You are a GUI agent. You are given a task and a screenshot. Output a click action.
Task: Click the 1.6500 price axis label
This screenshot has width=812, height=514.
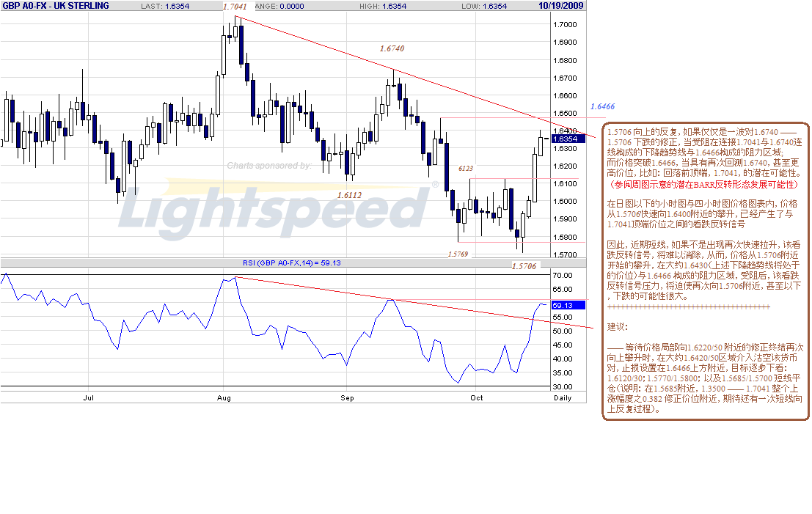click(x=565, y=113)
